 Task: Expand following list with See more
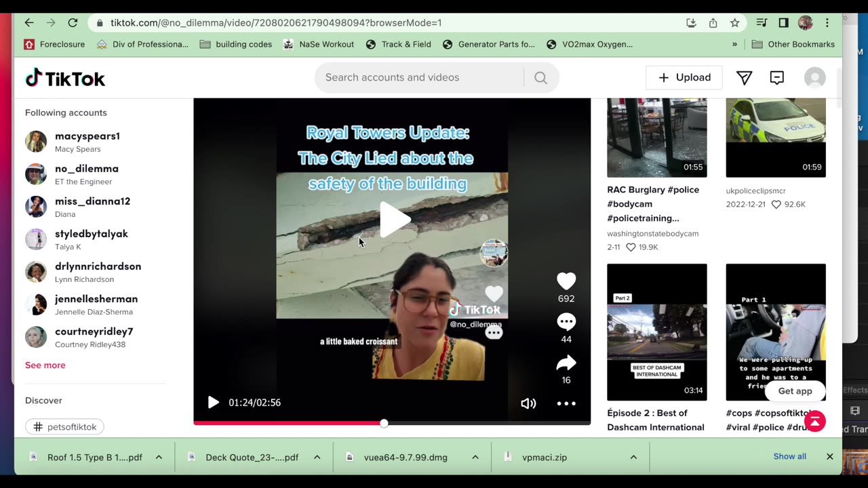[x=45, y=365]
